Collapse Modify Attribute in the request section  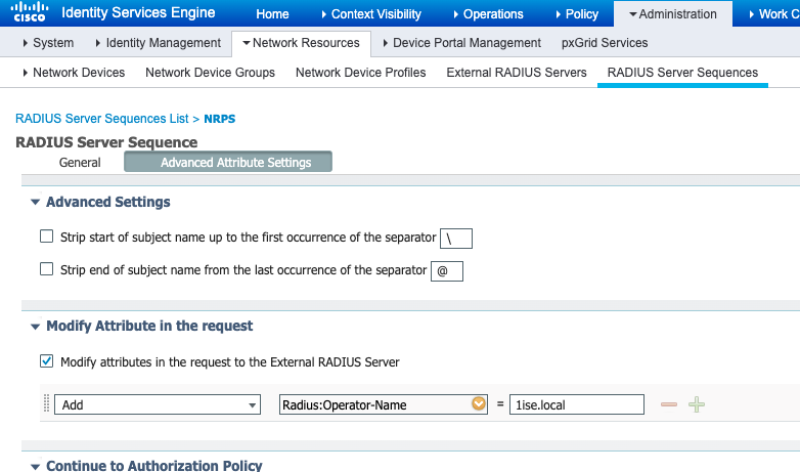[35, 327]
